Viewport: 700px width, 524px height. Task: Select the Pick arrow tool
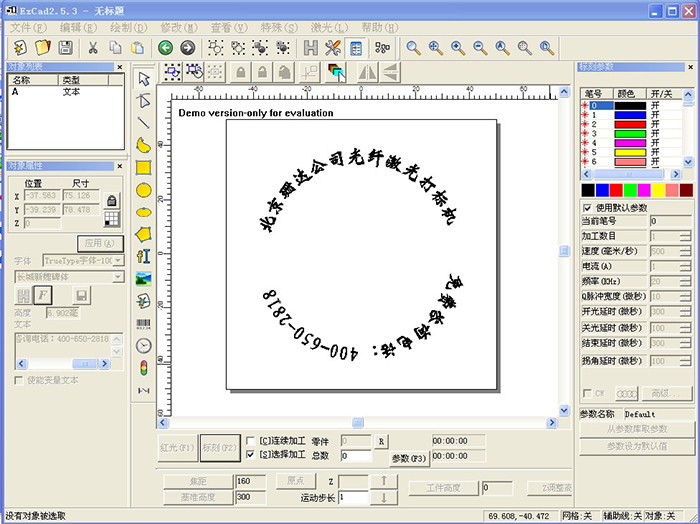143,79
